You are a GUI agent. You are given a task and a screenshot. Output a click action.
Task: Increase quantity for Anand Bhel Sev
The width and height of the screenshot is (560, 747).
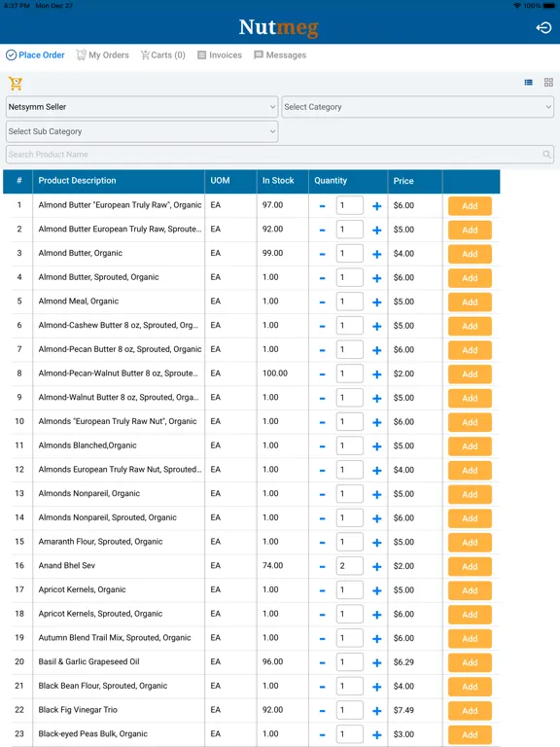pyautogui.click(x=376, y=567)
